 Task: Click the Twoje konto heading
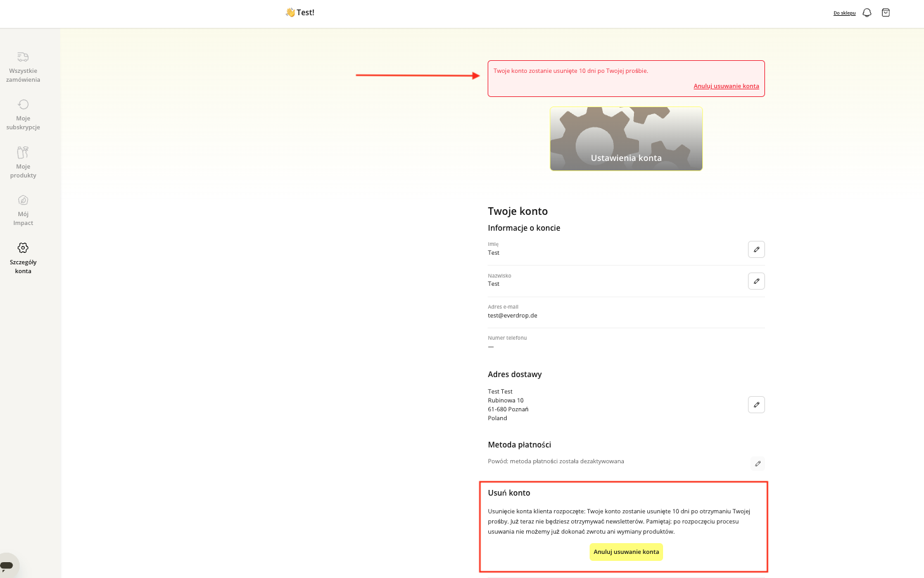518,211
